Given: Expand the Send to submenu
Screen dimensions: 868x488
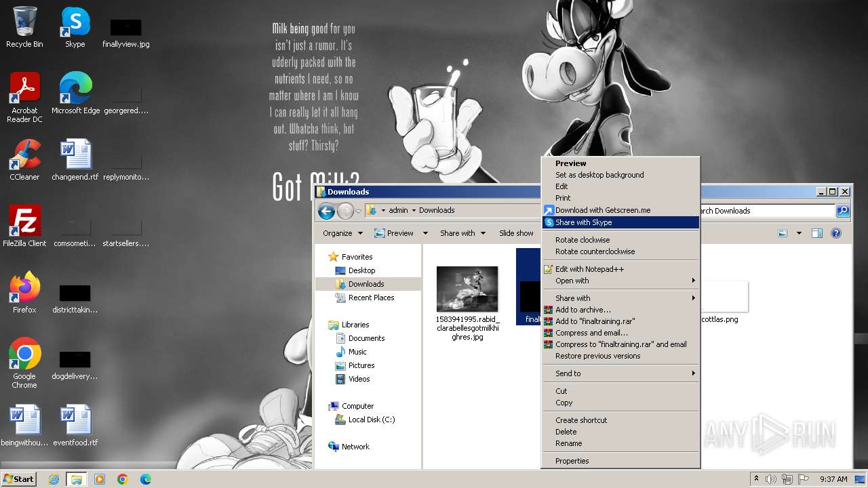Looking at the screenshot, I should (620, 373).
